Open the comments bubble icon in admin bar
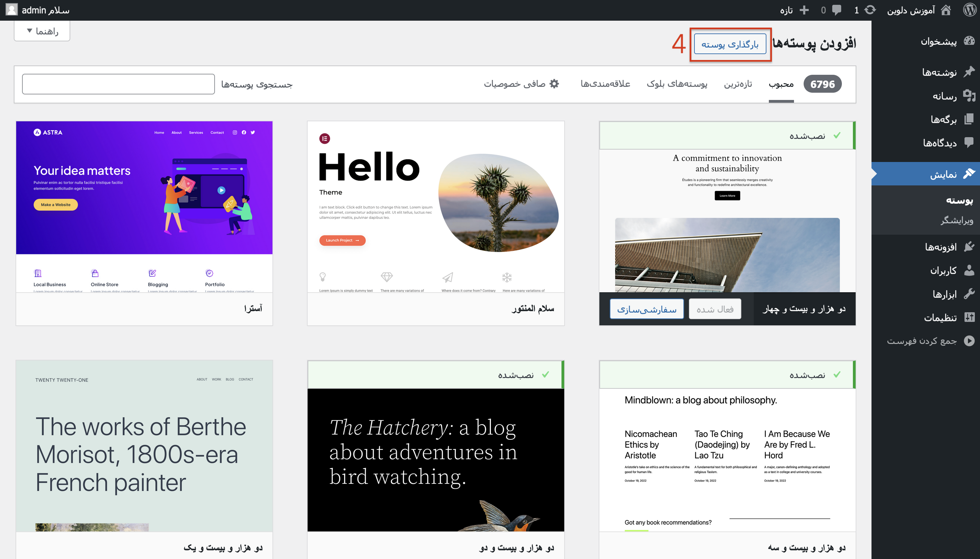The image size is (980, 559). point(836,10)
